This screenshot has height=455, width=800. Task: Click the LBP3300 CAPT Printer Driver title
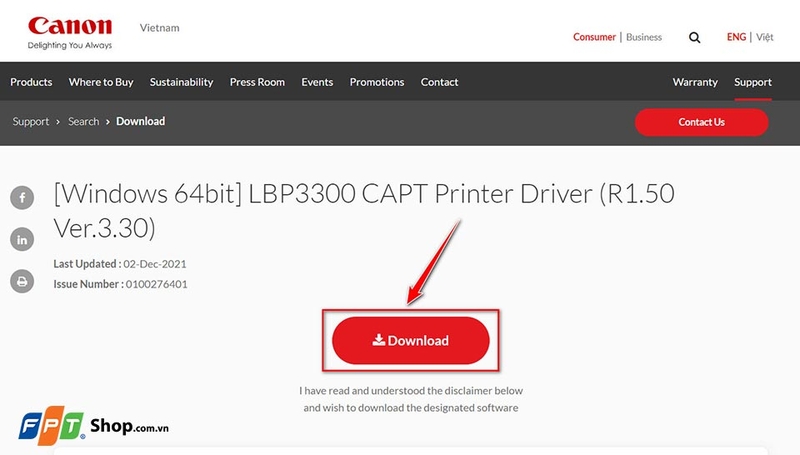coord(364,211)
